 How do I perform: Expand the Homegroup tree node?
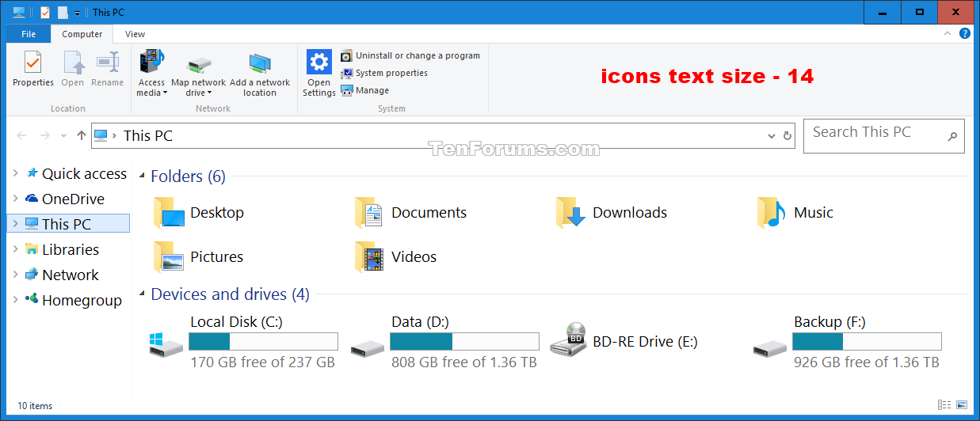[15, 300]
